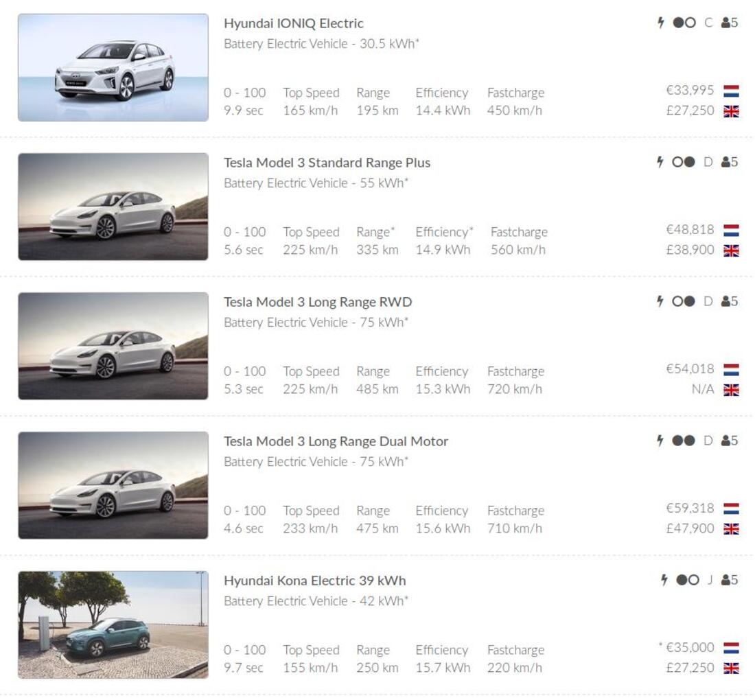
Task: Open Tesla Model 3 Long Range RWD link
Action: 317,302
